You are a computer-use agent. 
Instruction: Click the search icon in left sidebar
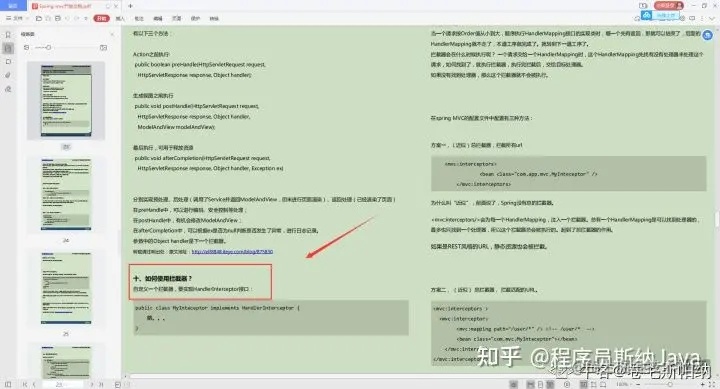pyautogui.click(x=8, y=89)
